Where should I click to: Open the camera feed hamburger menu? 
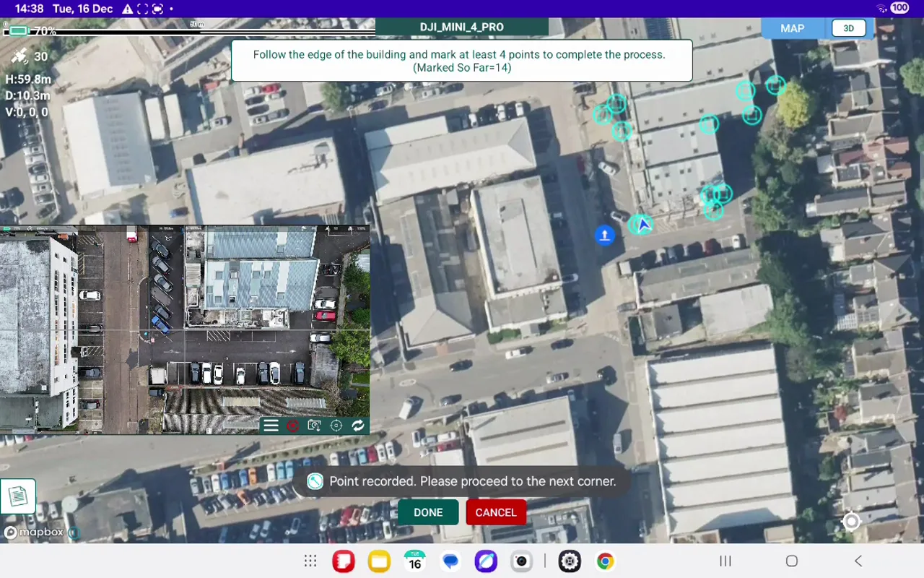click(271, 425)
